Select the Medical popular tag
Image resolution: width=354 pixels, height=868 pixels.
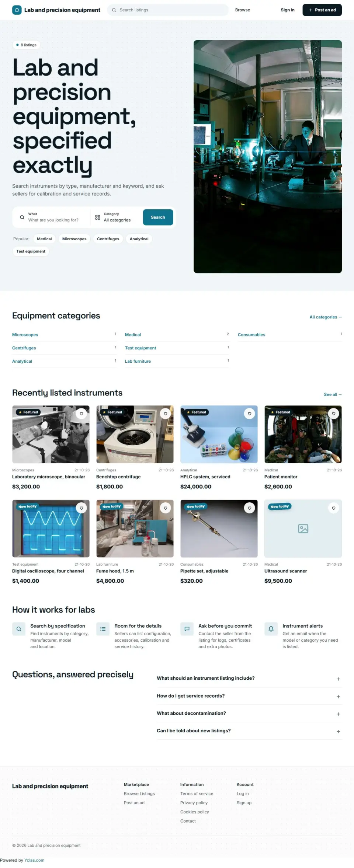pyautogui.click(x=44, y=239)
